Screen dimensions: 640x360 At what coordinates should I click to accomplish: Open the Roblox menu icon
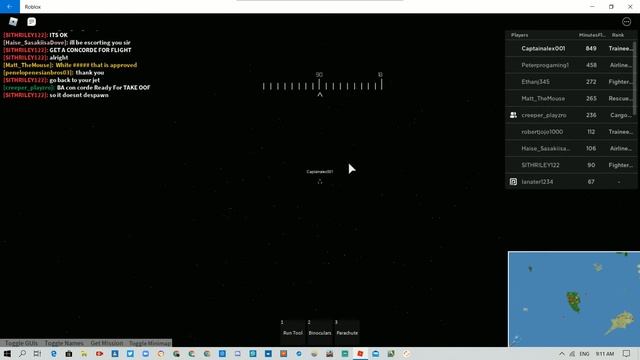click(x=13, y=22)
